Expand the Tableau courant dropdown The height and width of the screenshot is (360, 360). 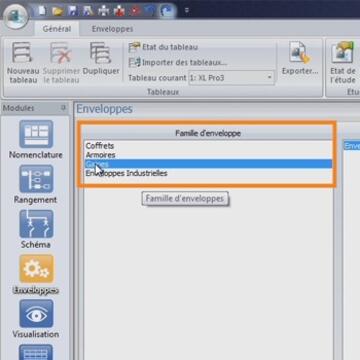point(269,78)
